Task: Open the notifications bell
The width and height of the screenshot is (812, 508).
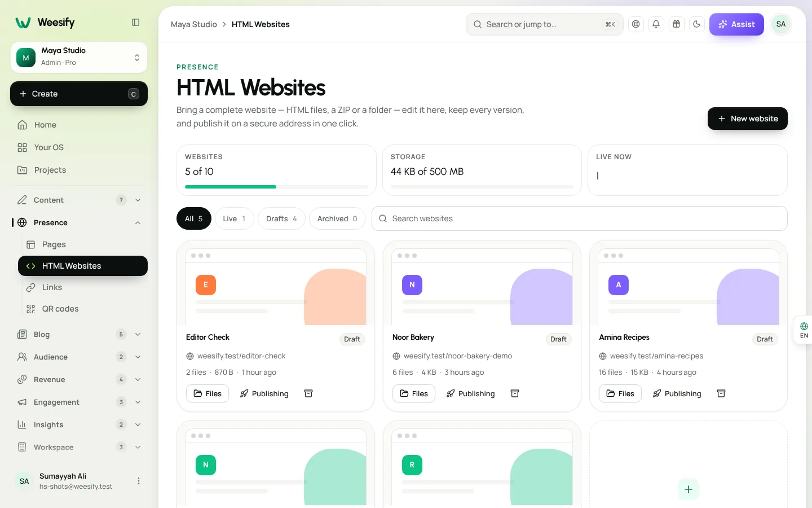Action: pyautogui.click(x=656, y=24)
